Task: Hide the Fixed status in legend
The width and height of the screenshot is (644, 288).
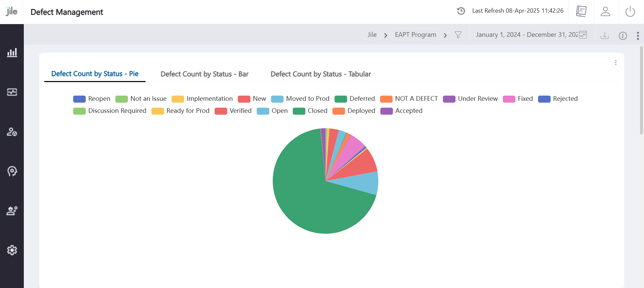Action: click(x=518, y=99)
